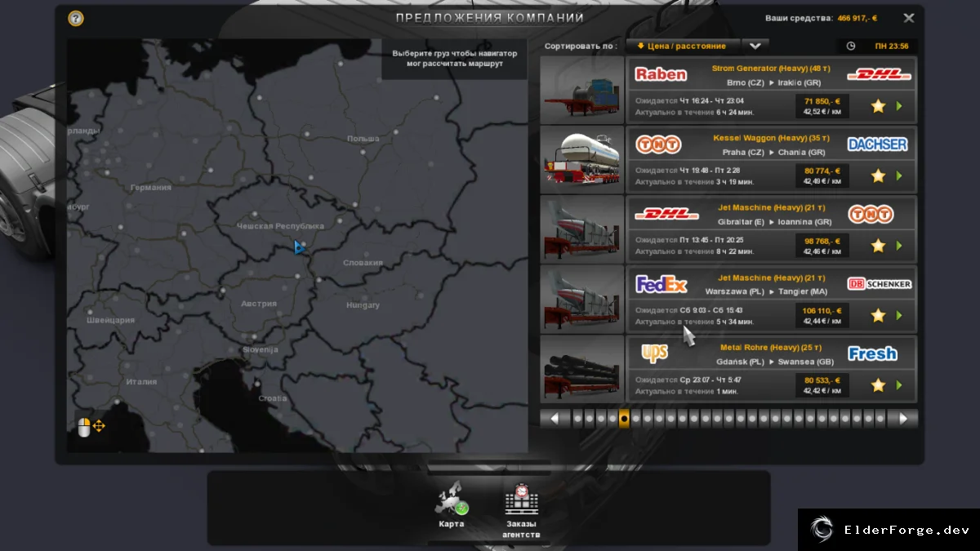Click the 'Metal Rohre (Heavy) (25 т)' title
The width and height of the screenshot is (980, 551).
point(771,348)
